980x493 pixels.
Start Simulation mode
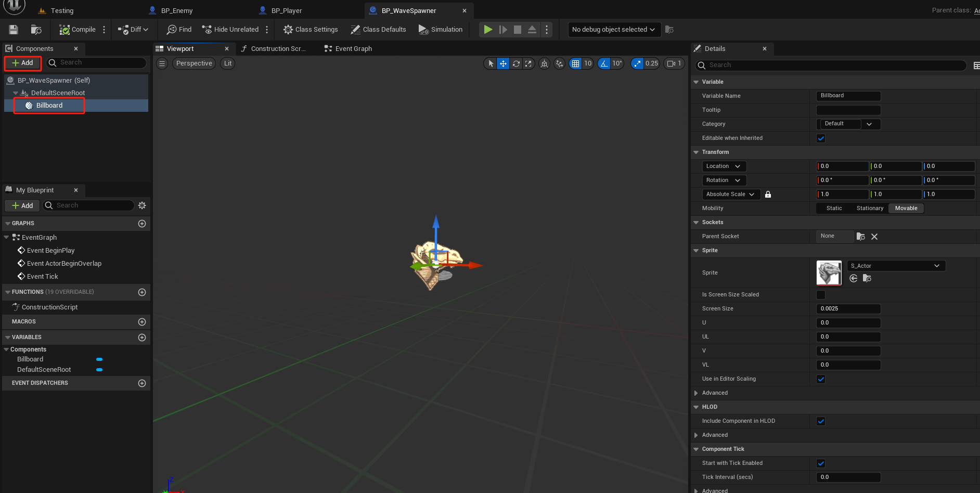[441, 30]
